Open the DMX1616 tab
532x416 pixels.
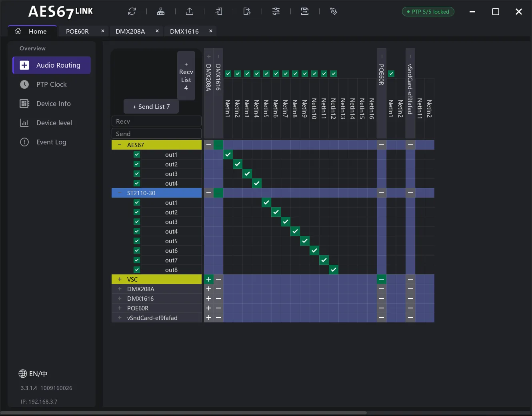pyautogui.click(x=184, y=31)
